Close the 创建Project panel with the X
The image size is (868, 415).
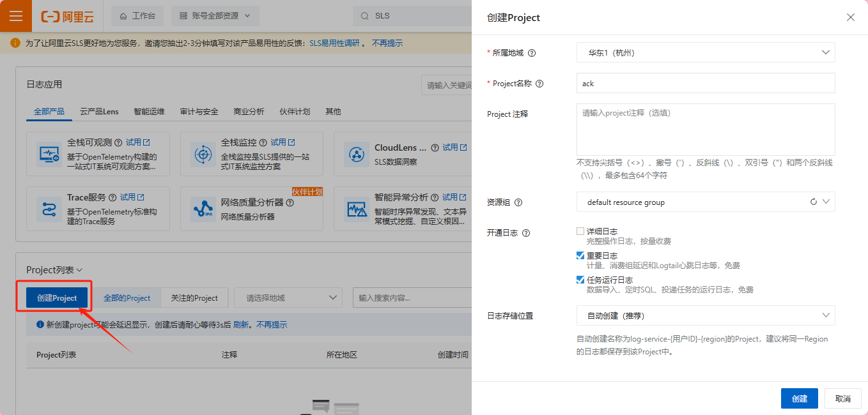pyautogui.click(x=851, y=17)
